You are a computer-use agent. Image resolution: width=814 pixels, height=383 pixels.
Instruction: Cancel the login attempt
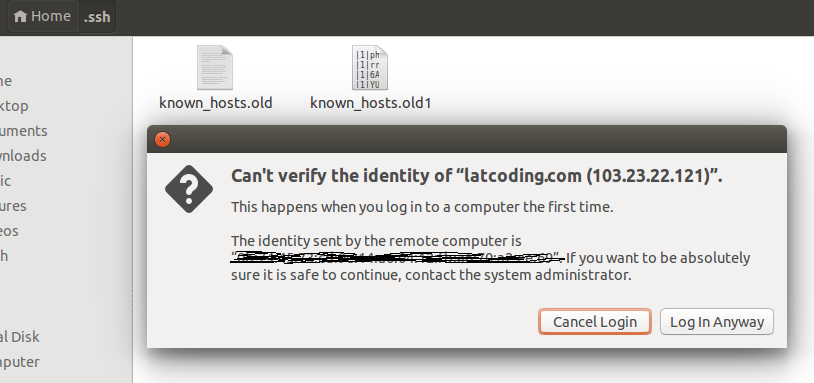tap(595, 322)
